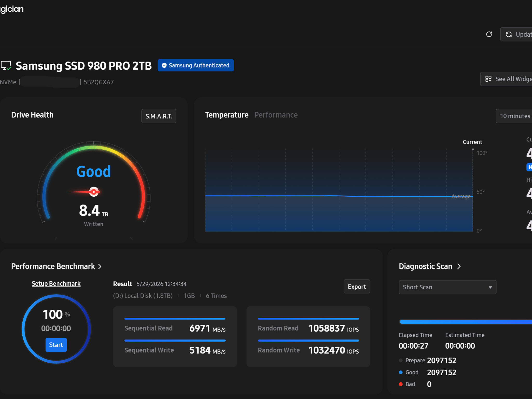This screenshot has height=399, width=532.
Task: Click the Samsung Authenticated shield badge
Action: tap(196, 65)
